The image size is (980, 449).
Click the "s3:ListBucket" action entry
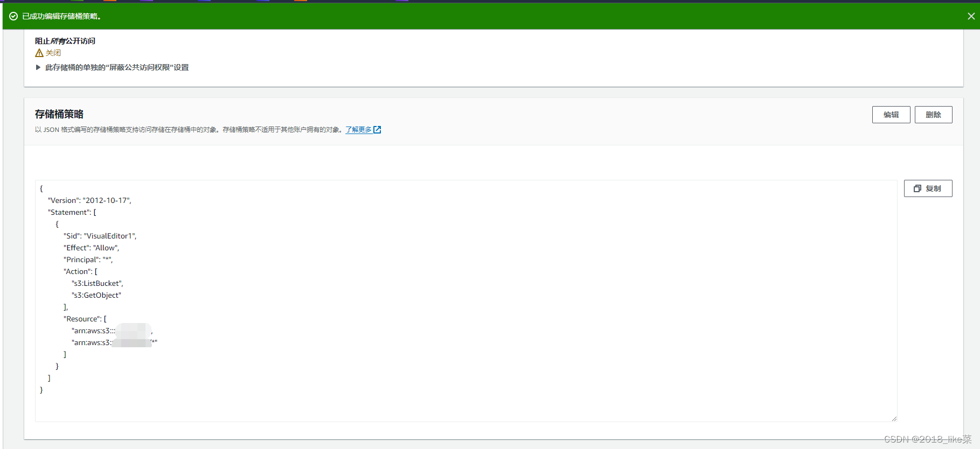[97, 283]
